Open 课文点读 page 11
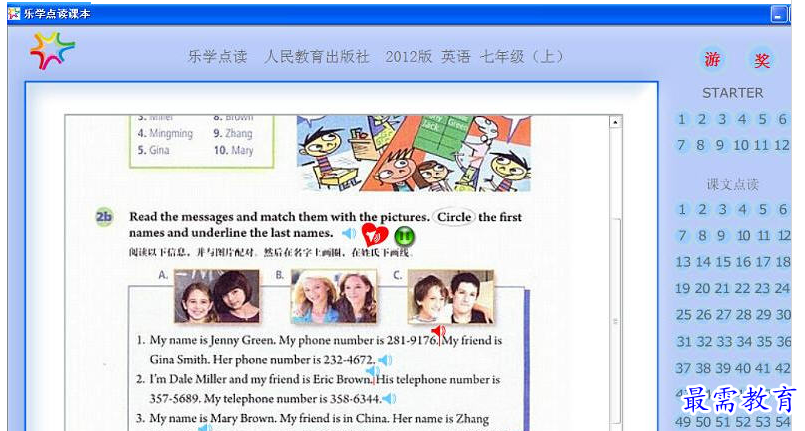Viewport: 805px width, 431px height. [x=763, y=236]
